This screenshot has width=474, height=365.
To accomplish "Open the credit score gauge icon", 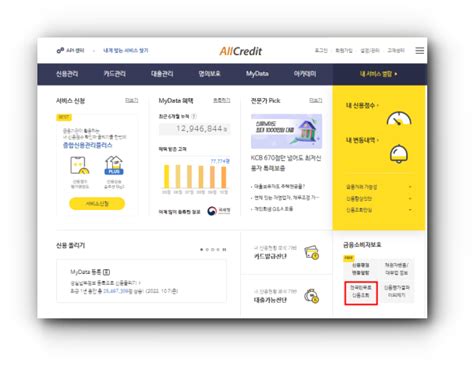I will pos(399,119).
